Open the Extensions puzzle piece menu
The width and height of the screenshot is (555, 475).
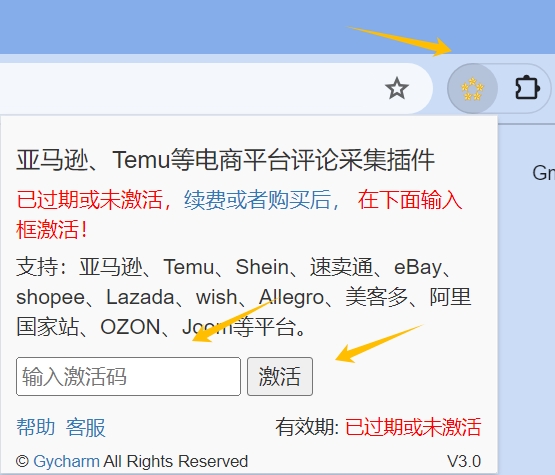[527, 88]
